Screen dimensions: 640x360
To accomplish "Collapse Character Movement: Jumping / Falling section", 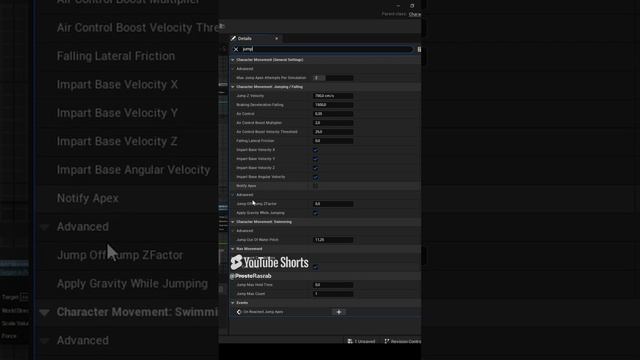I will [x=233, y=87].
